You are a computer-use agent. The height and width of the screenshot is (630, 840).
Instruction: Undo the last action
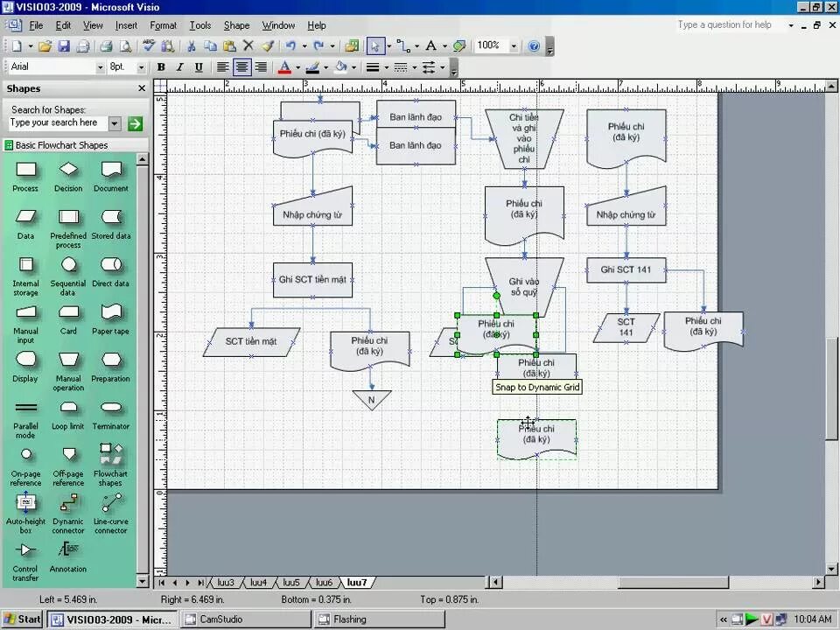290,46
